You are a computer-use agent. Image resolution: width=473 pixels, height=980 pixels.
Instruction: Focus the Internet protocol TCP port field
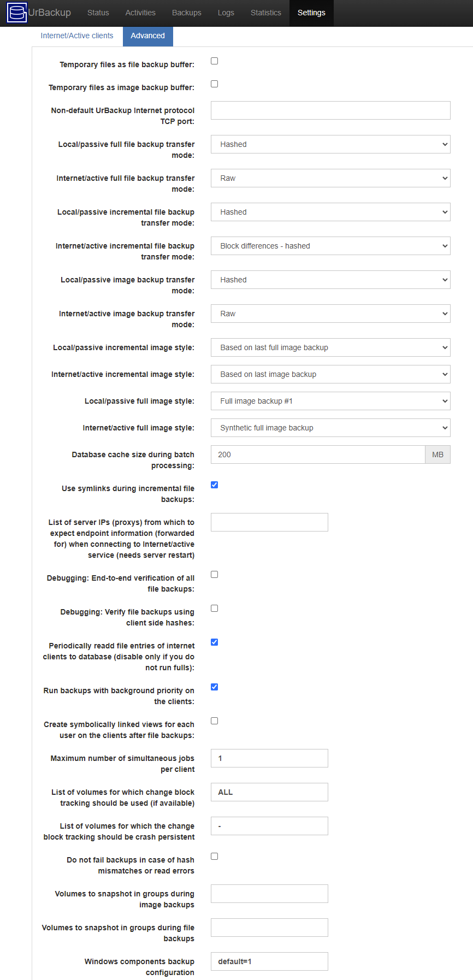click(x=330, y=110)
